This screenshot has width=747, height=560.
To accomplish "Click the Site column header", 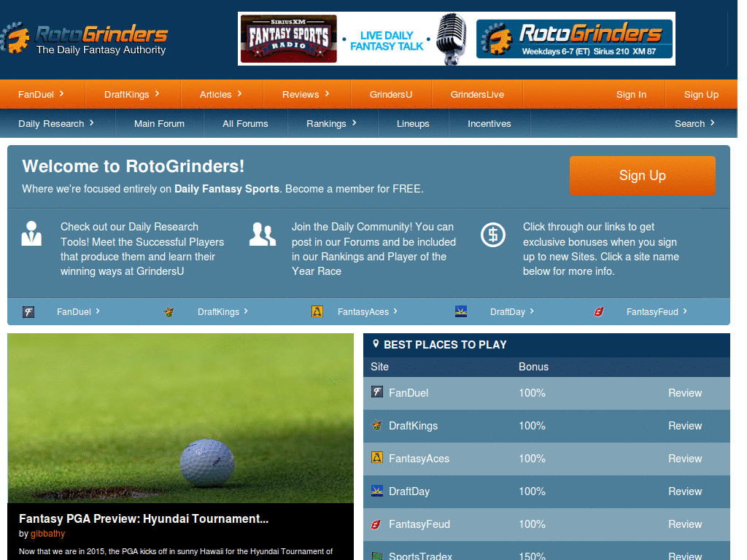I will 379,367.
